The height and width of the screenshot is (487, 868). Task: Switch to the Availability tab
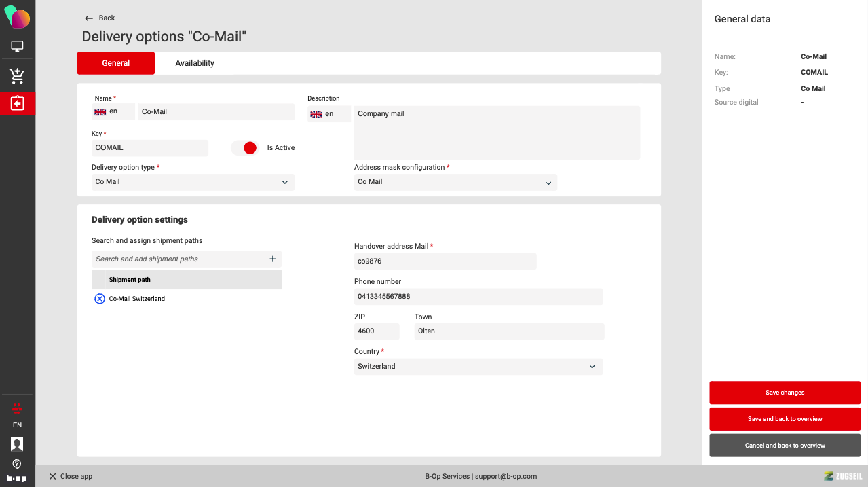195,63
